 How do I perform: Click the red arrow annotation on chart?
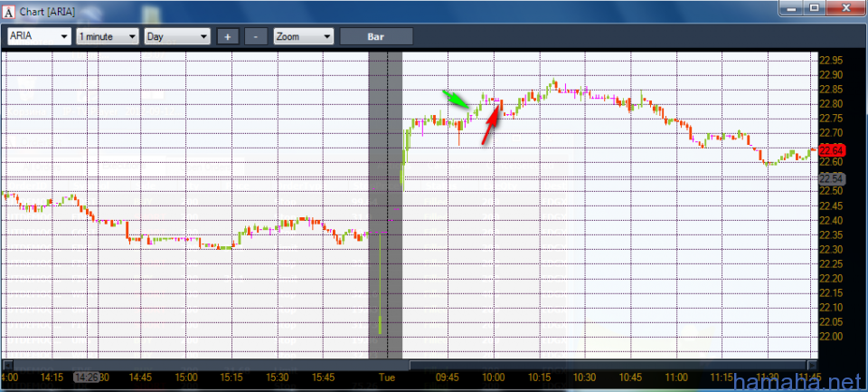tap(491, 125)
